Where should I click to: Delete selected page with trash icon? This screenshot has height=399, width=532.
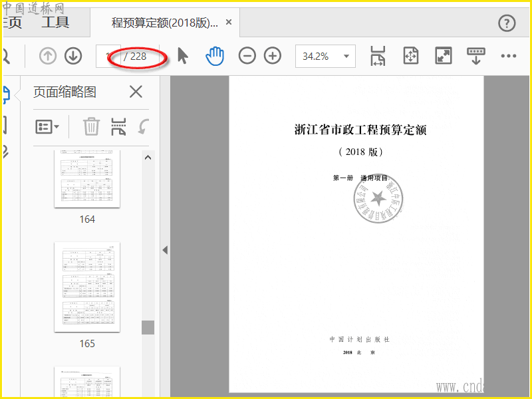91,126
